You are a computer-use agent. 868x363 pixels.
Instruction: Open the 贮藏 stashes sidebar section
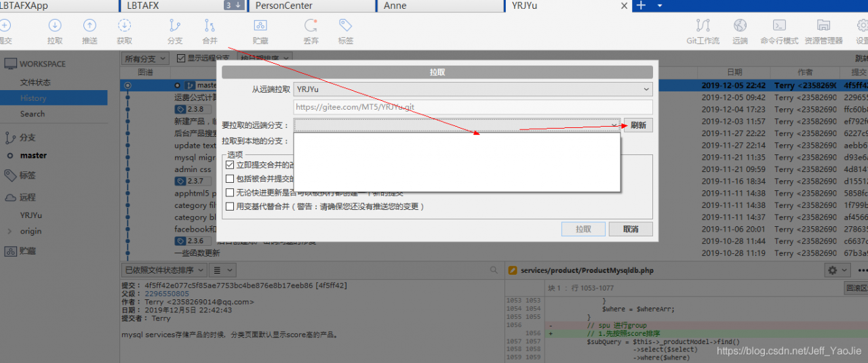28,251
